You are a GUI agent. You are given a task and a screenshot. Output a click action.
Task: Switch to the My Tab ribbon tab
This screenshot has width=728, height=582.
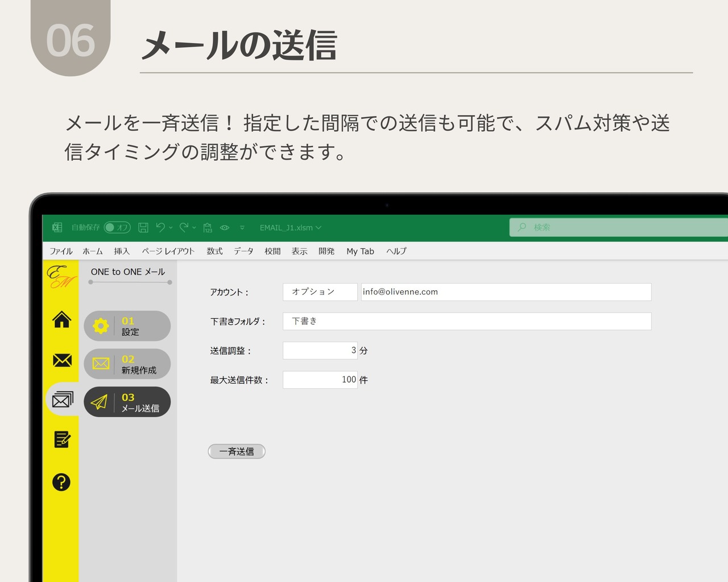[x=359, y=251]
